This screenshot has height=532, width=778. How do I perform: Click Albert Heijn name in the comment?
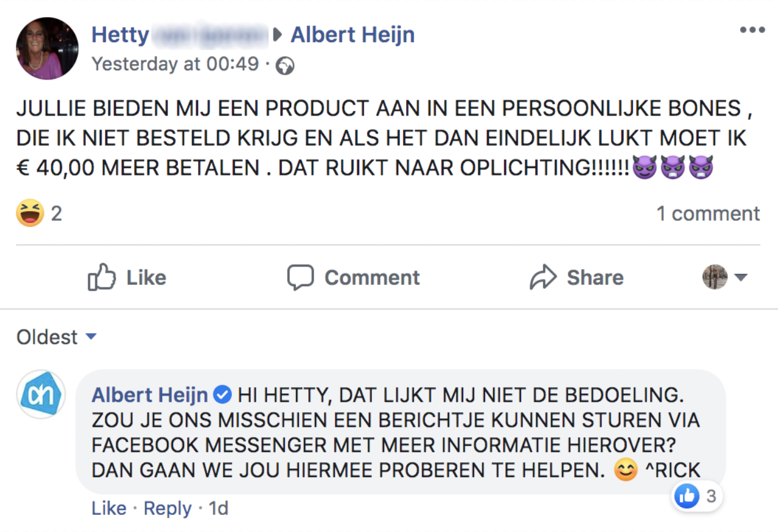pos(150,395)
